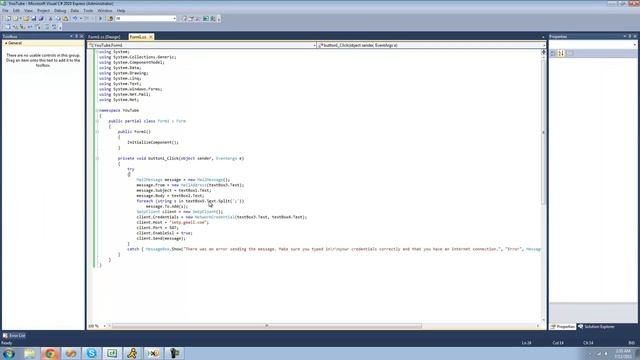Click the Save All toolbar icon
The height and width of the screenshot is (360, 640).
(41, 19)
